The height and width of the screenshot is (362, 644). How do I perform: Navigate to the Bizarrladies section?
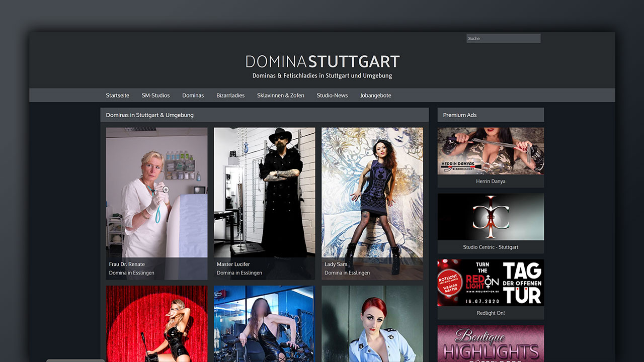click(x=230, y=95)
